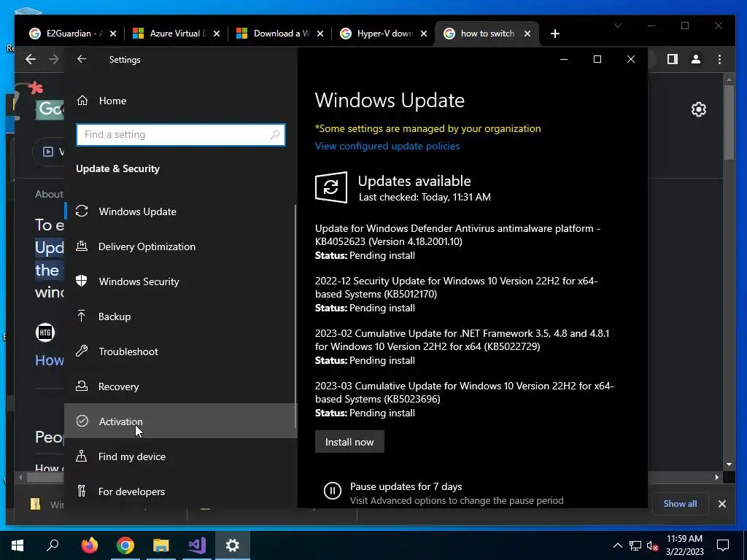The height and width of the screenshot is (560, 747).
Task: Click the large Updates available refresh icon
Action: pyautogui.click(x=331, y=187)
